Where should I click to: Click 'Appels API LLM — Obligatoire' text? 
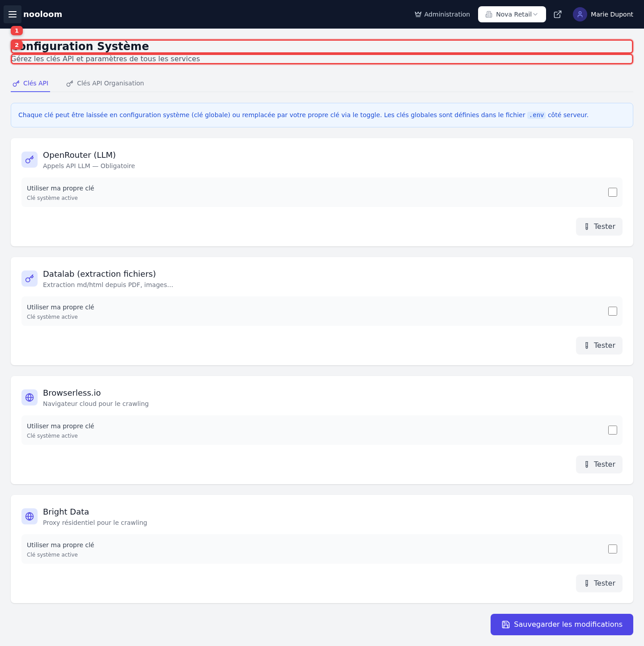tap(89, 166)
